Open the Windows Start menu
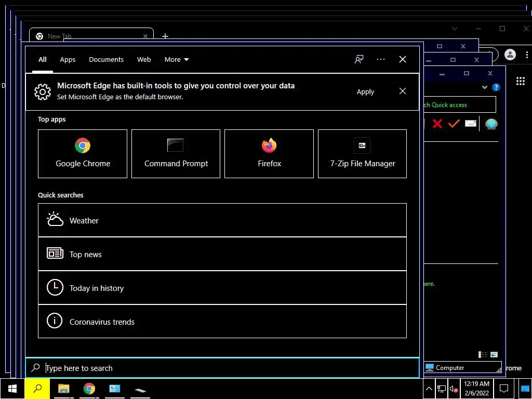Viewport: 532px width, 399px height. click(x=12, y=389)
